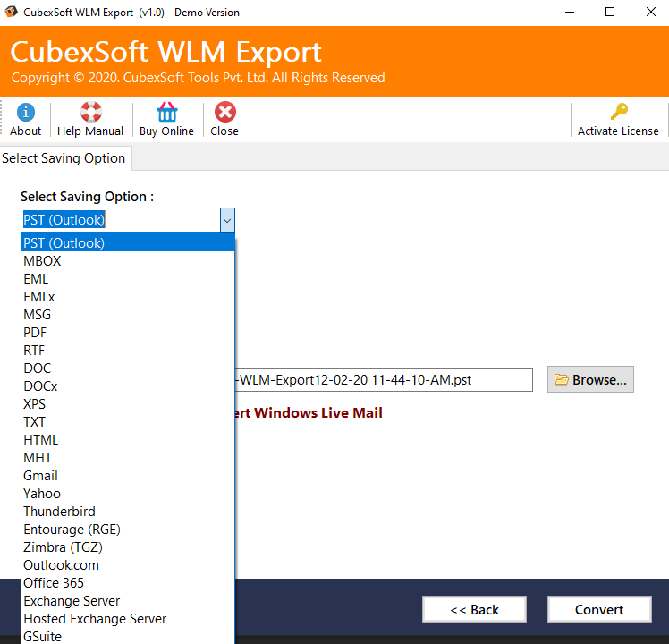Screen dimensions: 669x644
Task: Collapse the saving option dropdown arrow
Action: click(x=226, y=220)
